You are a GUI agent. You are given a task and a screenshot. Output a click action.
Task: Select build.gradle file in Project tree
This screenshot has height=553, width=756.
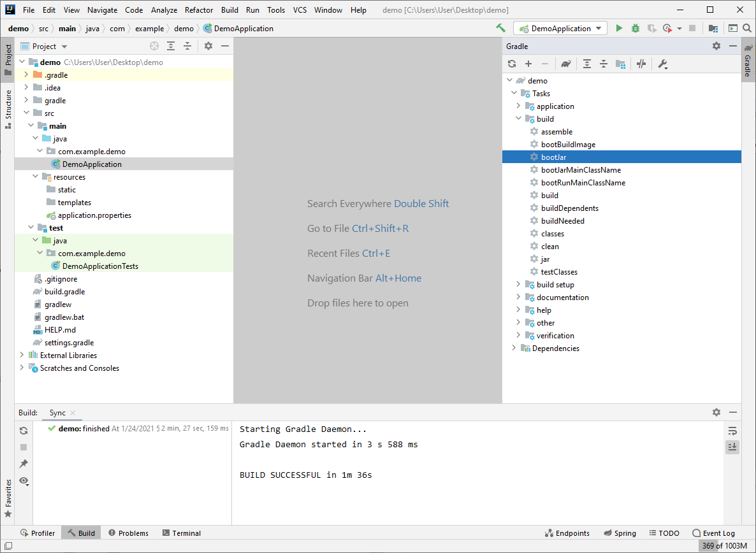64,291
